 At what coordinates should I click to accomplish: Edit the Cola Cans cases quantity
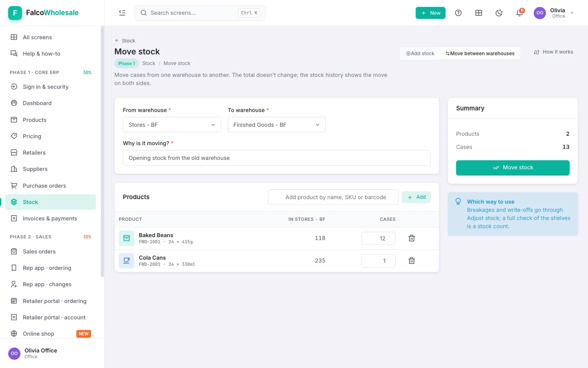379,261
